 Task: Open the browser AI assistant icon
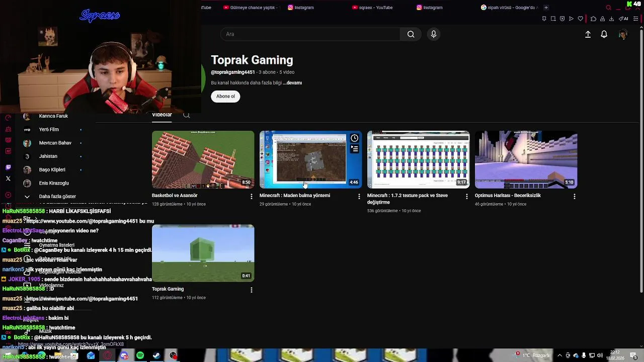[623, 19]
